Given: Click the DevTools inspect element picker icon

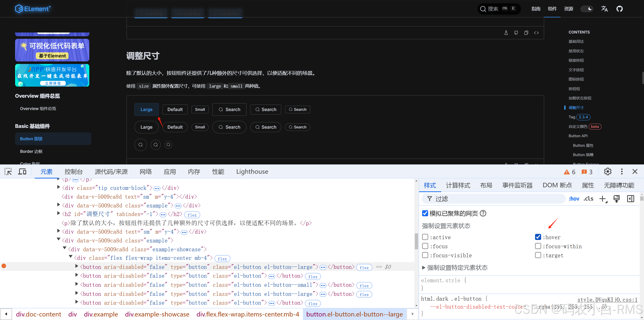Looking at the screenshot, I should (x=8, y=172).
